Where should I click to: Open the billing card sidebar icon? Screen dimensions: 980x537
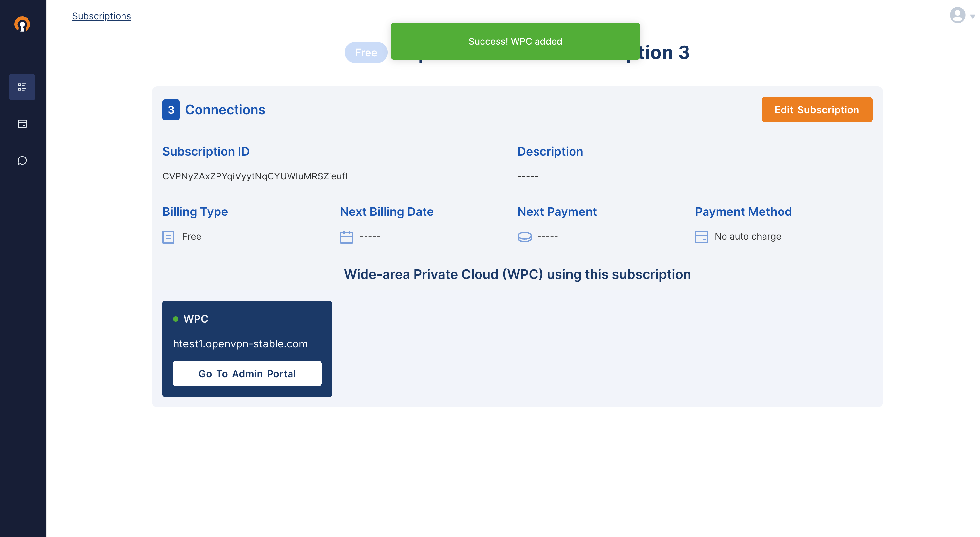[22, 124]
